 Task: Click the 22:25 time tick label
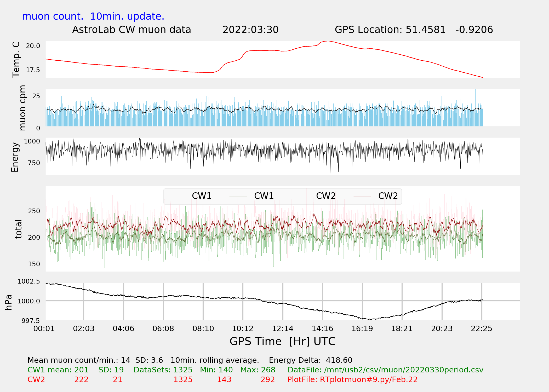click(481, 328)
